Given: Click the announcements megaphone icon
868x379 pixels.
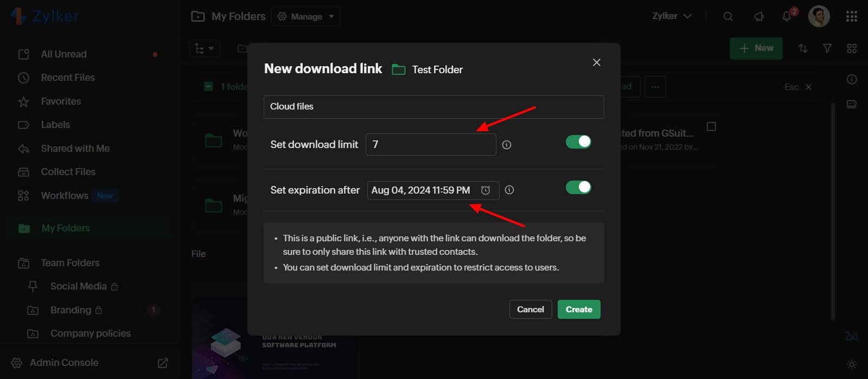Looking at the screenshot, I should pyautogui.click(x=759, y=17).
